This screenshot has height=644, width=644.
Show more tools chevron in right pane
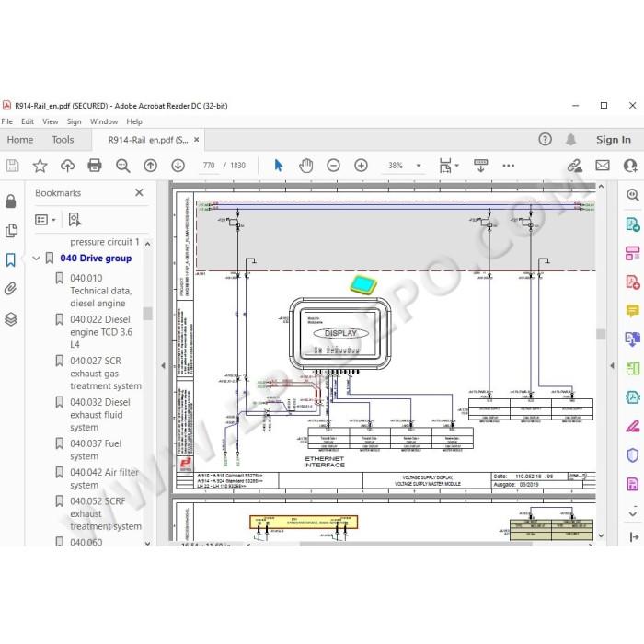[x=633, y=513]
